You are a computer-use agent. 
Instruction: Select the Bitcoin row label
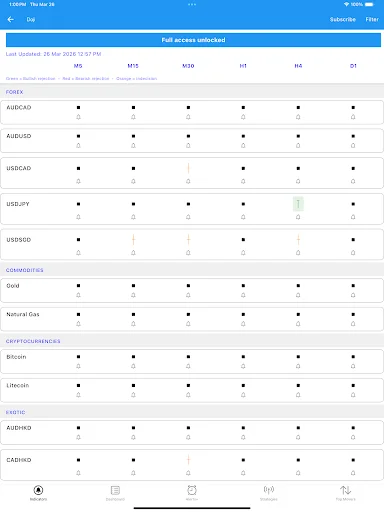click(16, 357)
